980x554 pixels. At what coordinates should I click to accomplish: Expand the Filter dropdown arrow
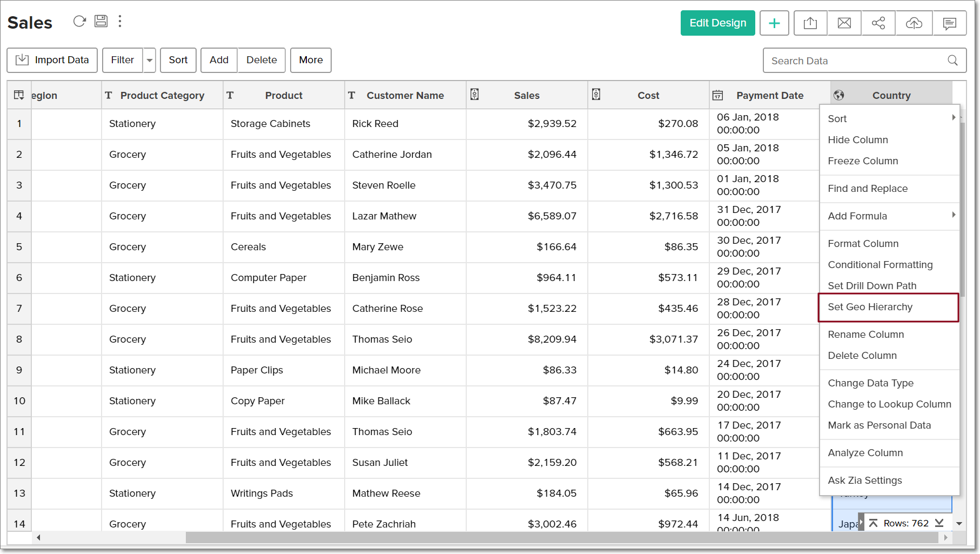click(150, 61)
